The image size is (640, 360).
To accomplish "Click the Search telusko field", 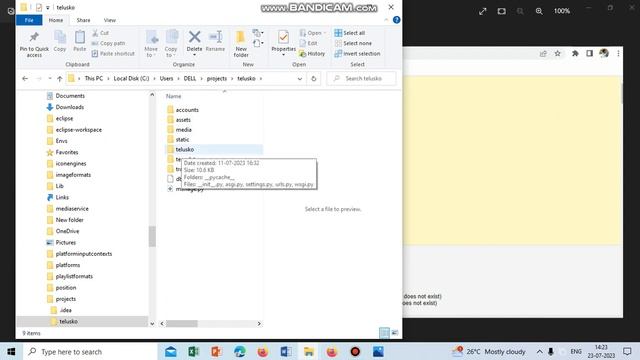I will click(x=361, y=78).
